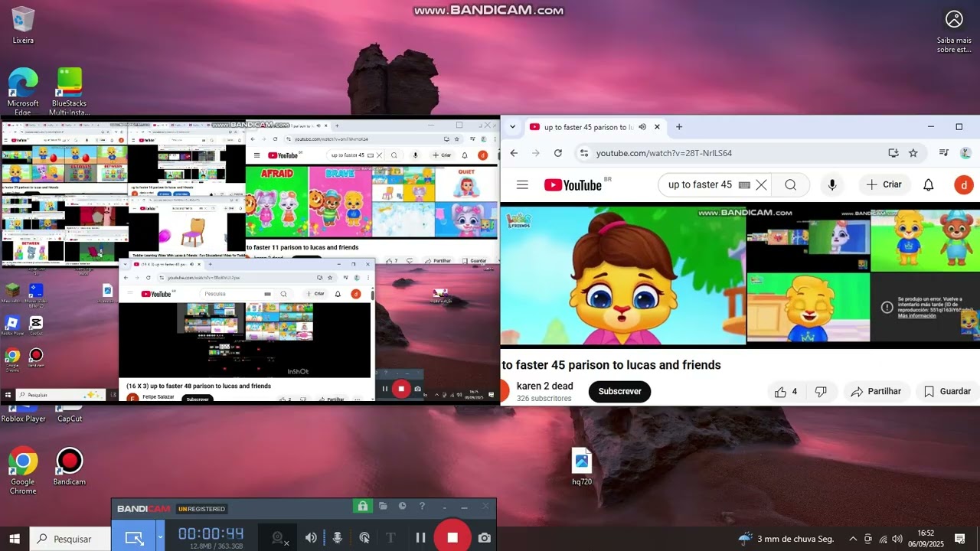The width and height of the screenshot is (980, 551).
Task: Clear the YouTube search text with X
Action: 761,184
